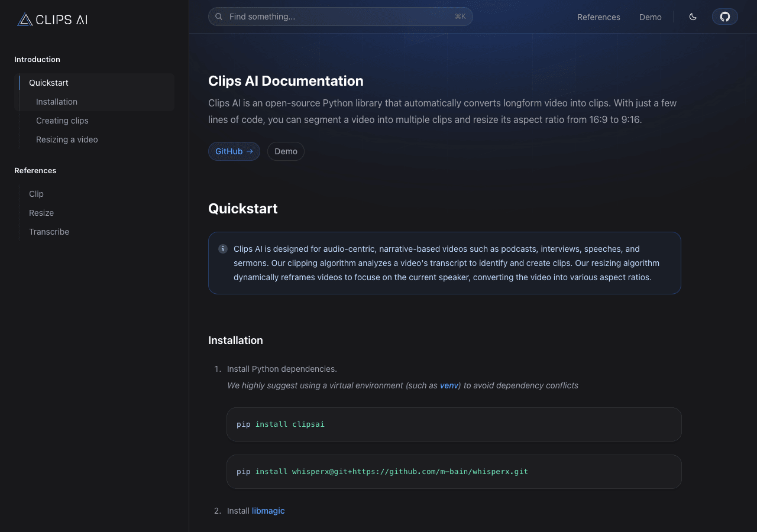The width and height of the screenshot is (757, 532).
Task: Click the pip install clipsai code block
Action: click(x=454, y=424)
